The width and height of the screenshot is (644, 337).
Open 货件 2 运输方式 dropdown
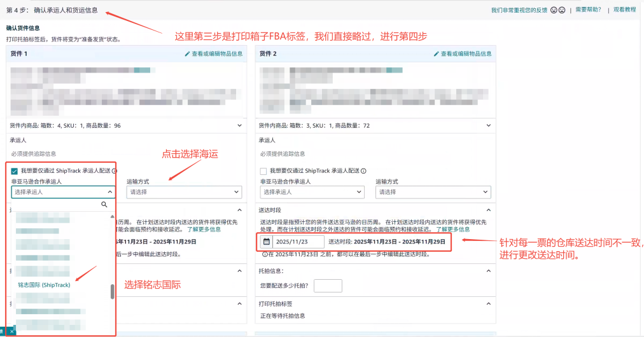point(433,192)
